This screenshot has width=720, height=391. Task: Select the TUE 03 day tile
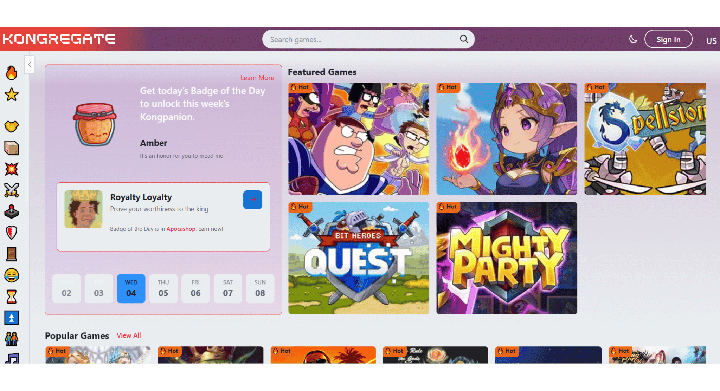pyautogui.click(x=99, y=289)
